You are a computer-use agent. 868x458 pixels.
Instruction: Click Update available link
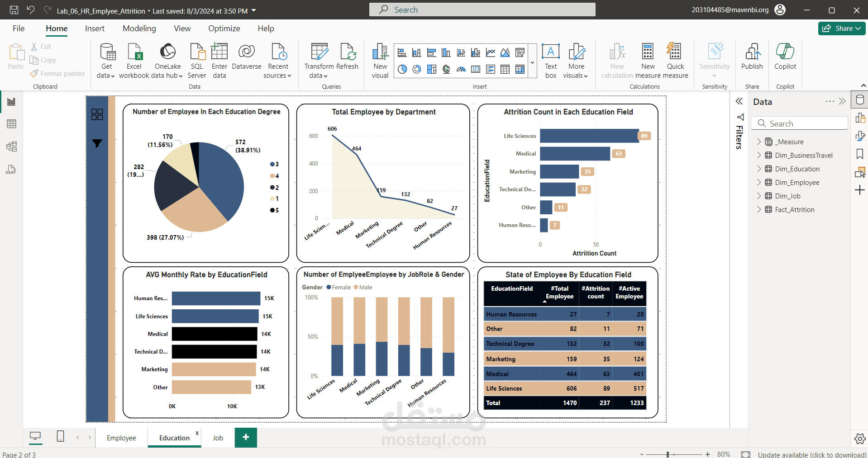coord(812,454)
